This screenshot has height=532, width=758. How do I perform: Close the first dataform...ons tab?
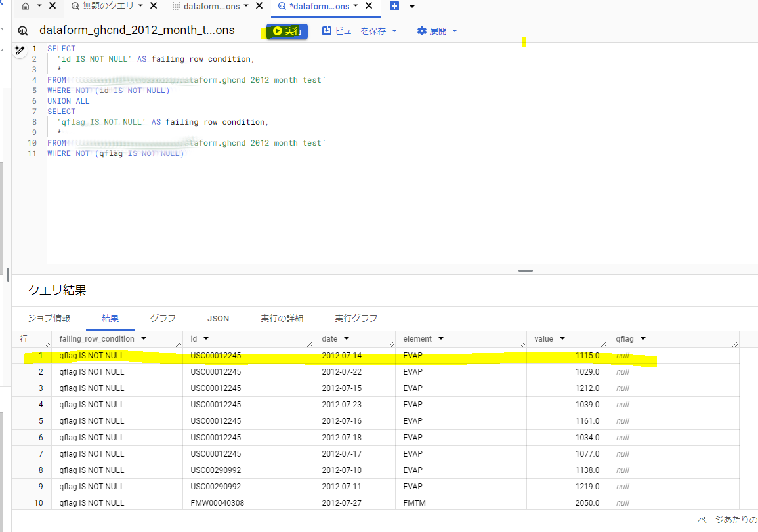(259, 6)
